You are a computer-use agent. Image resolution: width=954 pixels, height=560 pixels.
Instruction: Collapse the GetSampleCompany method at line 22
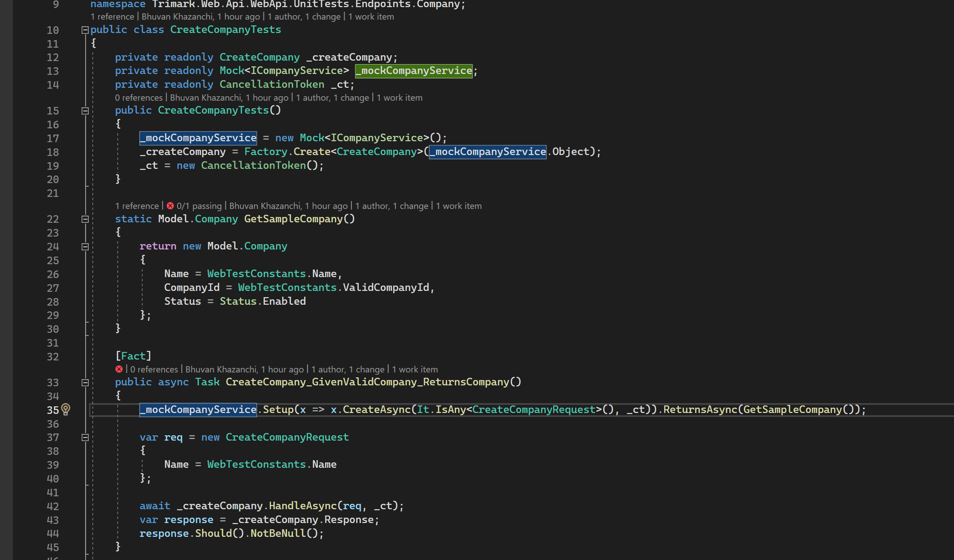click(x=85, y=219)
